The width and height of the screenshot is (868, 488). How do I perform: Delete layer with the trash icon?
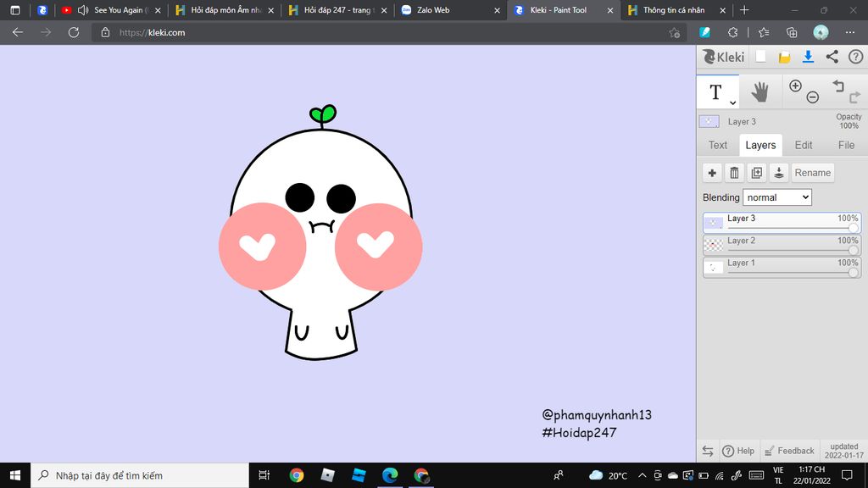734,173
